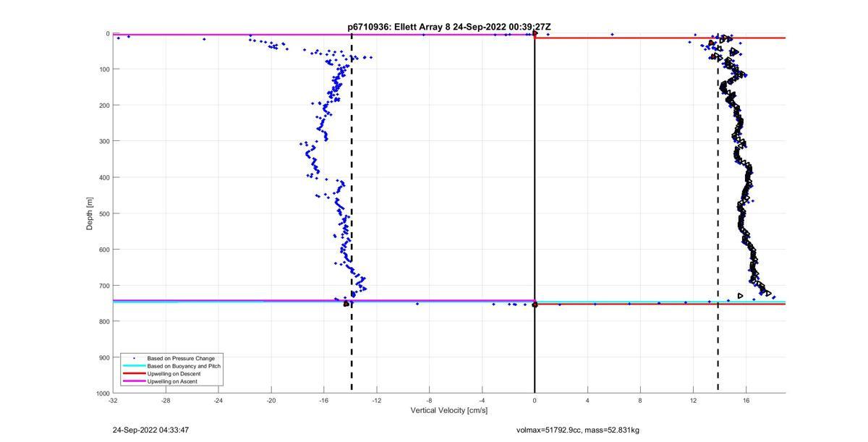
Task: Click the depth tick label '600'
Action: [x=104, y=250]
